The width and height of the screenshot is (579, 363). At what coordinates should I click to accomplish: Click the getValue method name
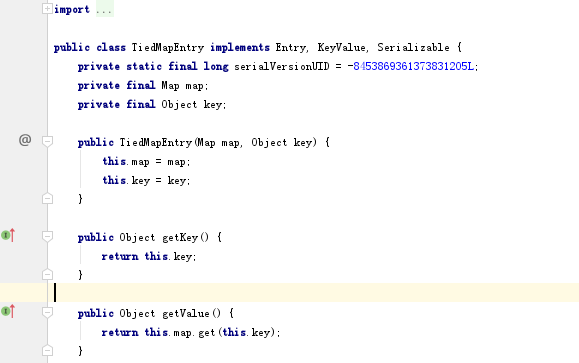pos(186,314)
